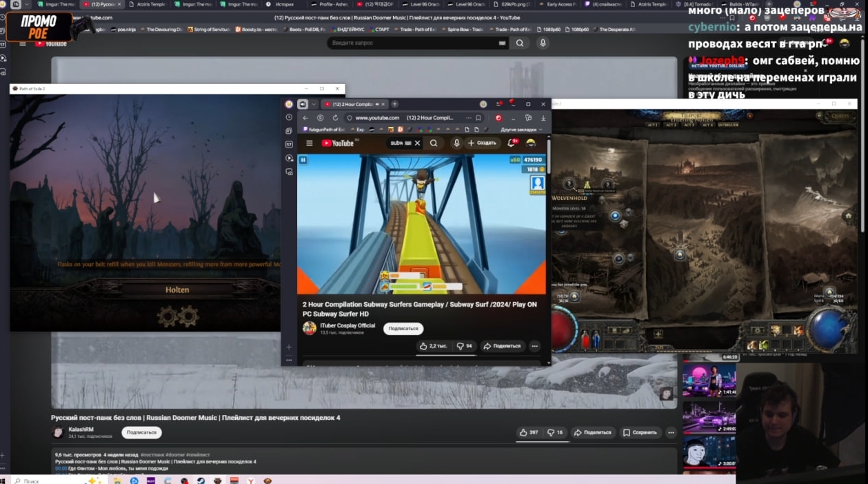The image size is (868, 484).
Task: Open downloads icon in small browser toolbar
Action: point(543,118)
